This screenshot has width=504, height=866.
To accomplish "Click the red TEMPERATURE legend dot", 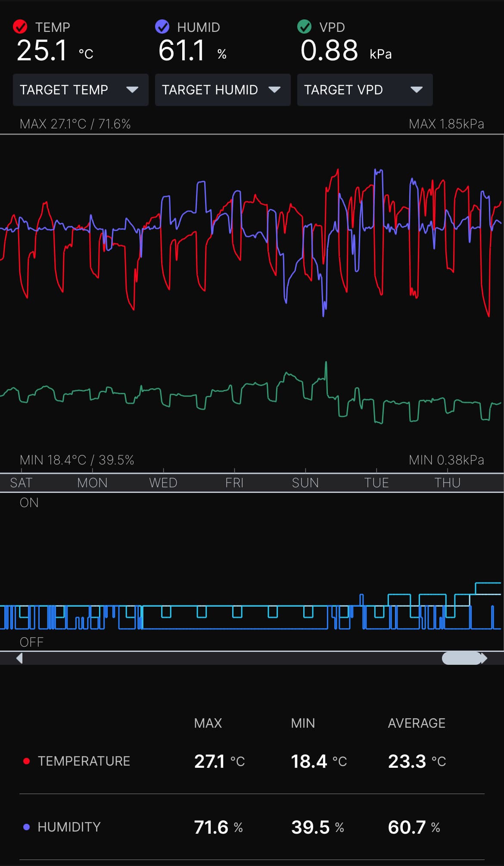I will [x=26, y=761].
